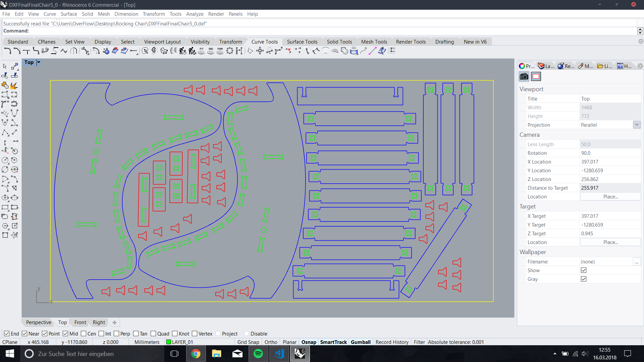Open the Layers panel tab
Screen dimensions: 644x362
(x=546, y=66)
